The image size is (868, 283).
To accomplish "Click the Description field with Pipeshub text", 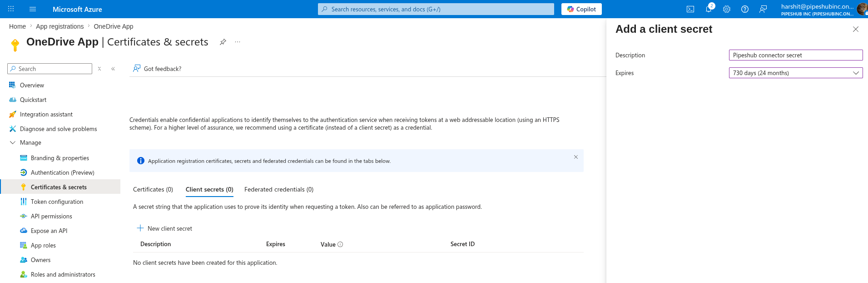I will pyautogui.click(x=796, y=55).
